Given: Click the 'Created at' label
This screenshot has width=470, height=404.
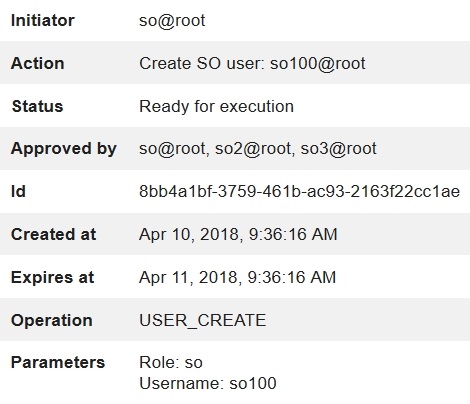Looking at the screenshot, I should click(53, 234).
